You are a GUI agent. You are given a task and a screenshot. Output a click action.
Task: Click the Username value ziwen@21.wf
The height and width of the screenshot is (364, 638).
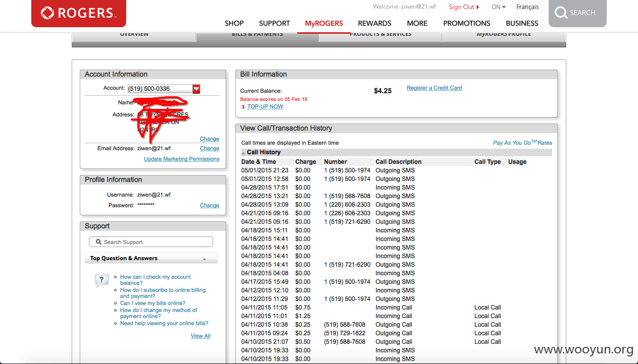(x=154, y=195)
